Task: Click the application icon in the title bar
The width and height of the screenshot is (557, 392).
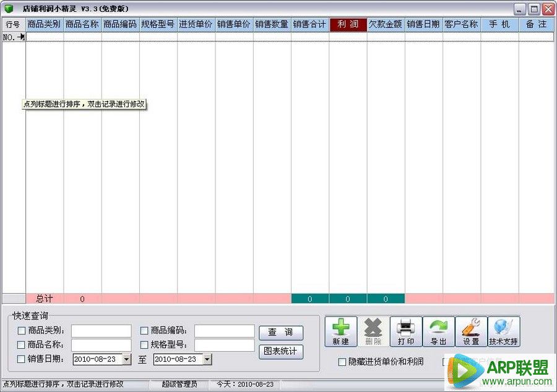Action: point(8,8)
